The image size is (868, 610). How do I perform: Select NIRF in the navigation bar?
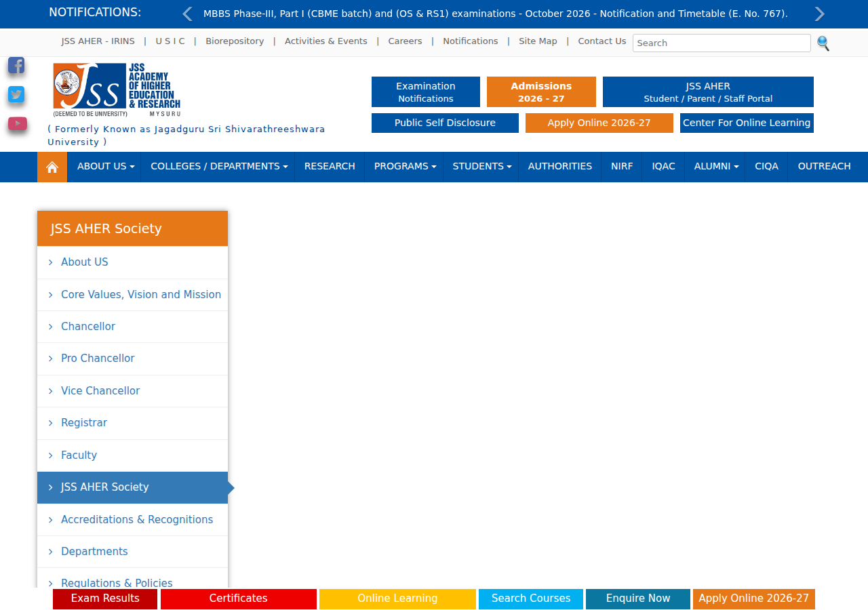pyautogui.click(x=622, y=167)
